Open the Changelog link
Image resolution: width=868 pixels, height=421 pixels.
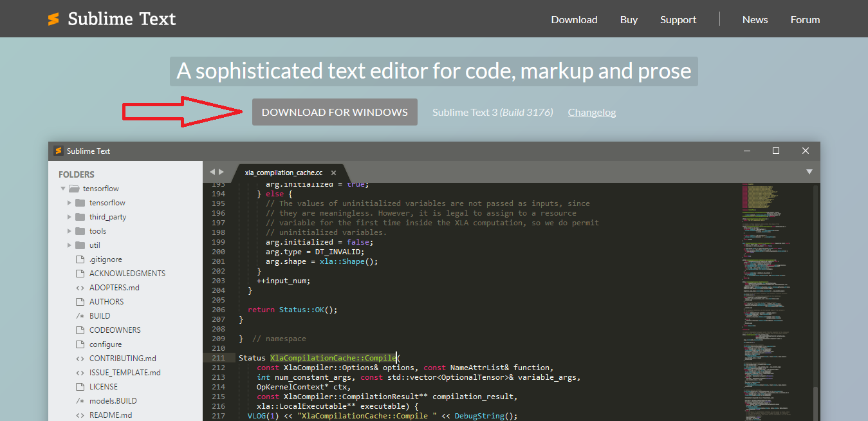tap(591, 112)
